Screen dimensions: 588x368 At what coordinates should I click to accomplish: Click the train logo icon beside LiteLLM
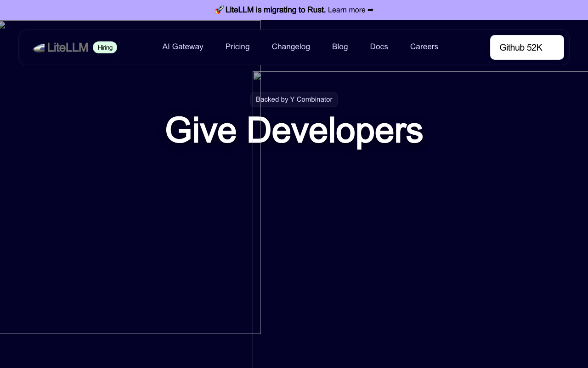pyautogui.click(x=39, y=47)
